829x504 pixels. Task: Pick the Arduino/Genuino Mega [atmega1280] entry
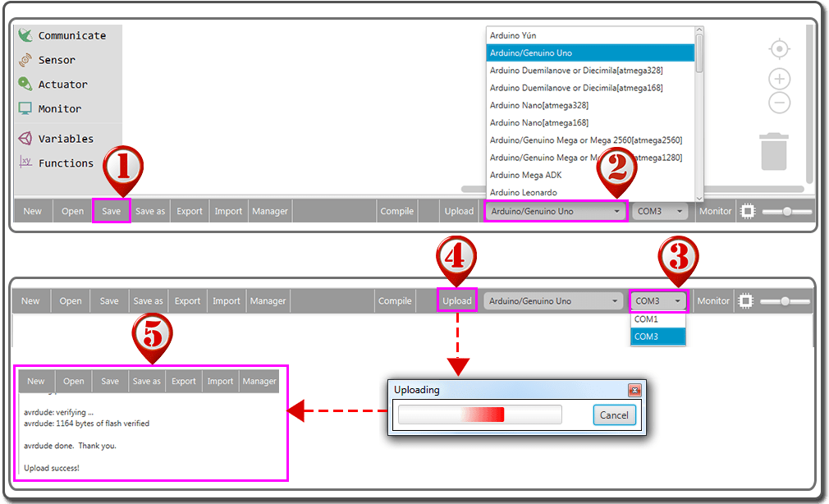pos(590,158)
